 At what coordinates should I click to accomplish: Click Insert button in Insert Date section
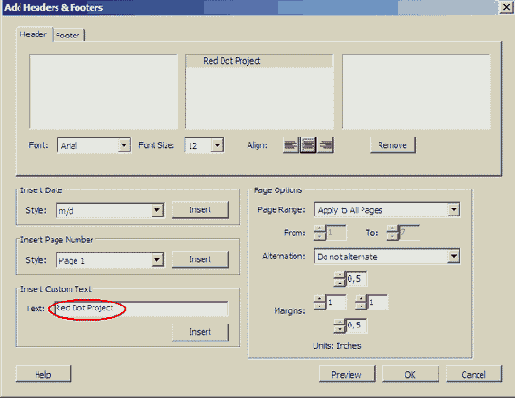coord(200,210)
